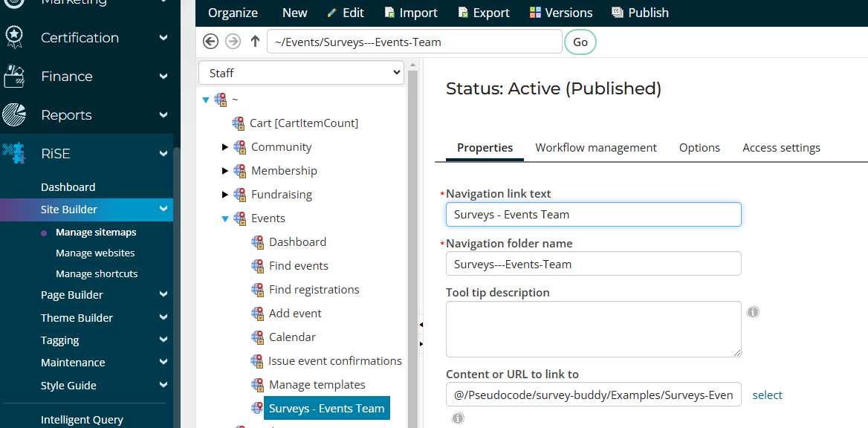Click the Surveys - Events Team globe icon
The height and width of the screenshot is (428, 868).
tap(257, 408)
